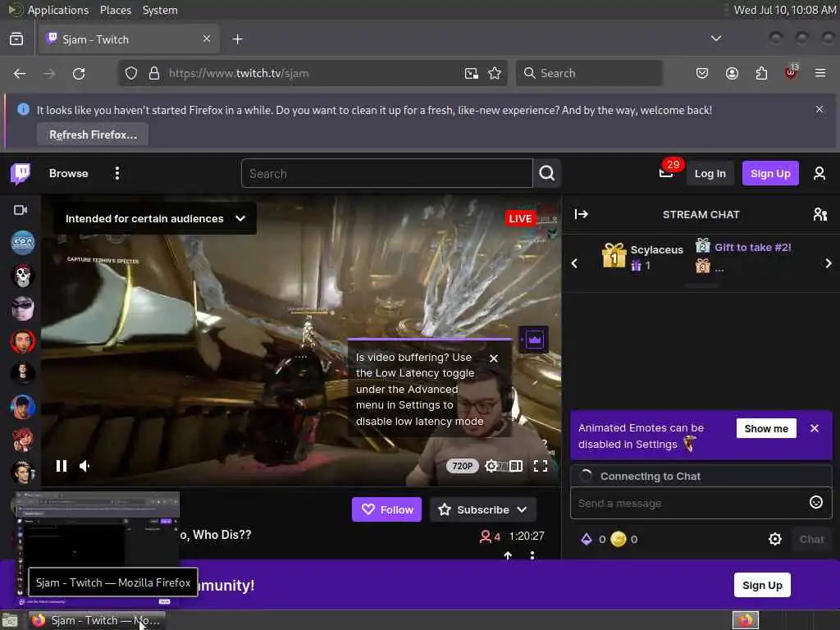
Task: Expand the Intended for certain audiences label
Action: point(155,218)
